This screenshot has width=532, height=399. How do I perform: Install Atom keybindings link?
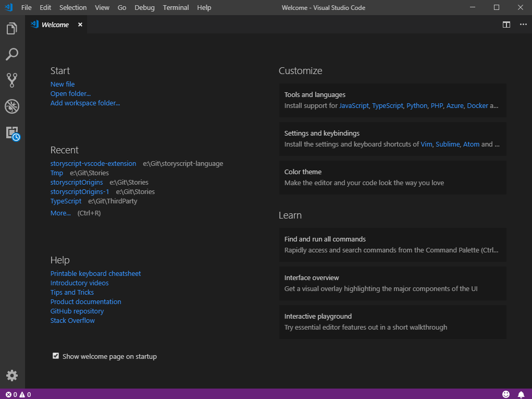(x=471, y=144)
